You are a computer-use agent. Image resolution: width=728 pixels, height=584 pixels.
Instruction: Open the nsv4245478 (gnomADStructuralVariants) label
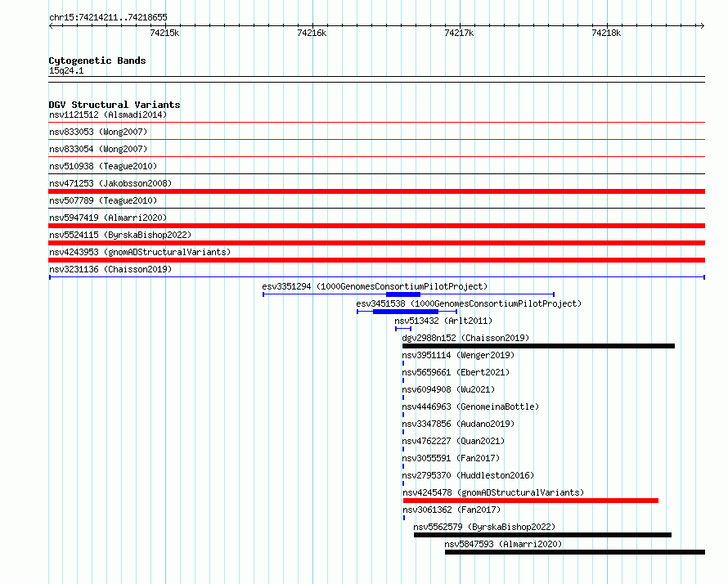click(x=493, y=492)
